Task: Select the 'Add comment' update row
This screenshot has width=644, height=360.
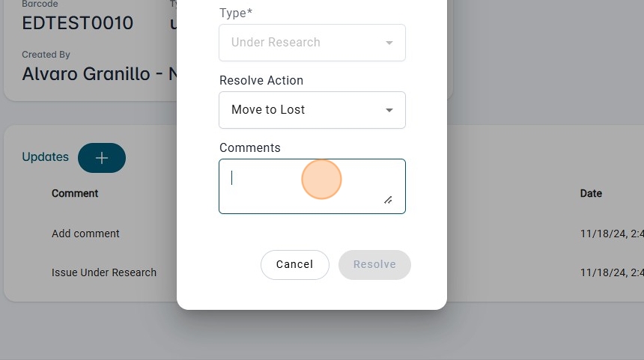Action: (x=85, y=234)
